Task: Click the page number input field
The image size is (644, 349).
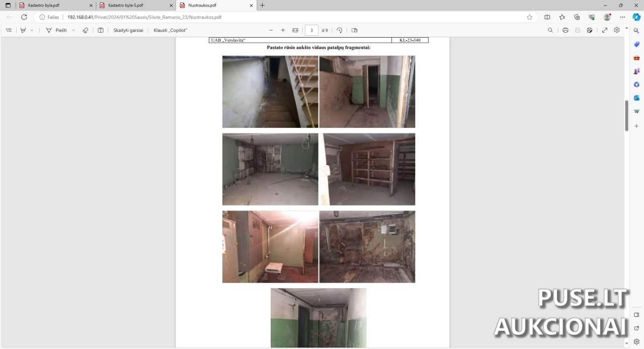Action: [x=311, y=30]
